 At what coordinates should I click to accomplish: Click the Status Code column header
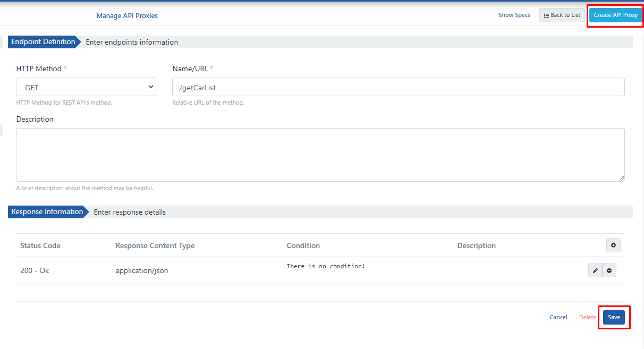pos(40,245)
